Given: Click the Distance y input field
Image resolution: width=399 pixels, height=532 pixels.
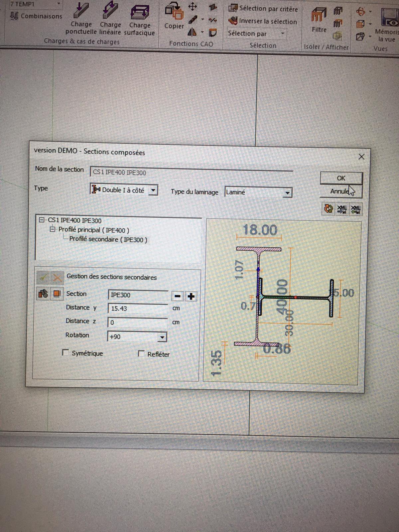Looking at the screenshot, I should coord(138,309).
